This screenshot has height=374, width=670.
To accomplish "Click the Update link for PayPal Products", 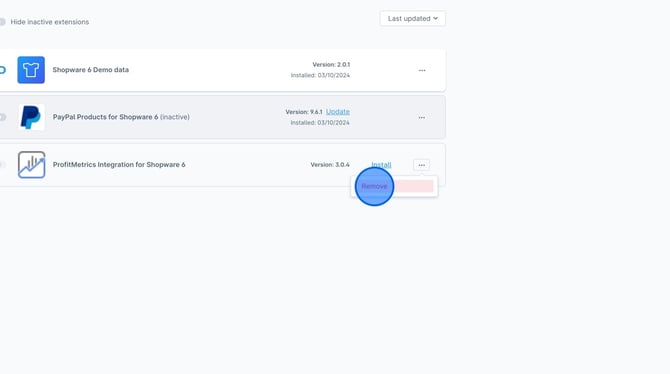I will click(x=338, y=112).
